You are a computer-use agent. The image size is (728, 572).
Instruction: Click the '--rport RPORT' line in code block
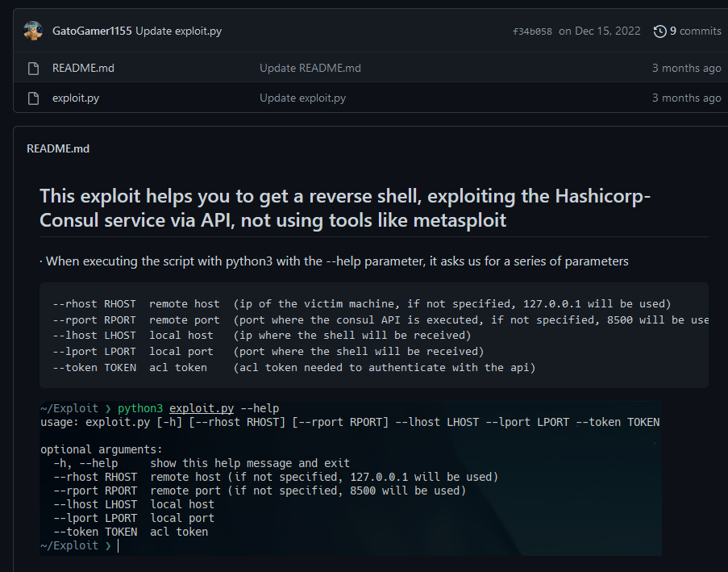point(381,320)
